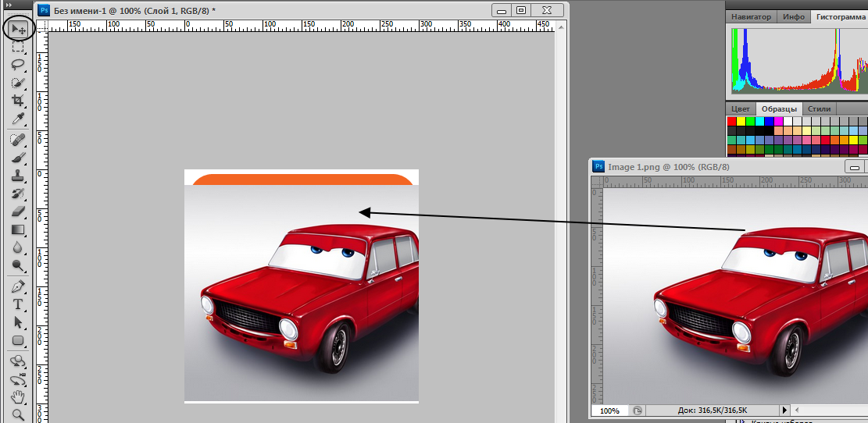Select the Clone Stamp tool
868x423 pixels.
pyautogui.click(x=19, y=176)
